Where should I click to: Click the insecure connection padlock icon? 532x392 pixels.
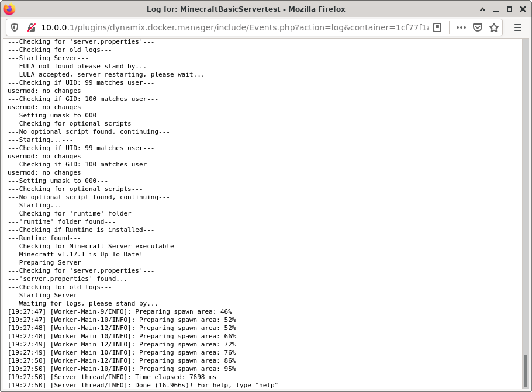[x=32, y=27]
